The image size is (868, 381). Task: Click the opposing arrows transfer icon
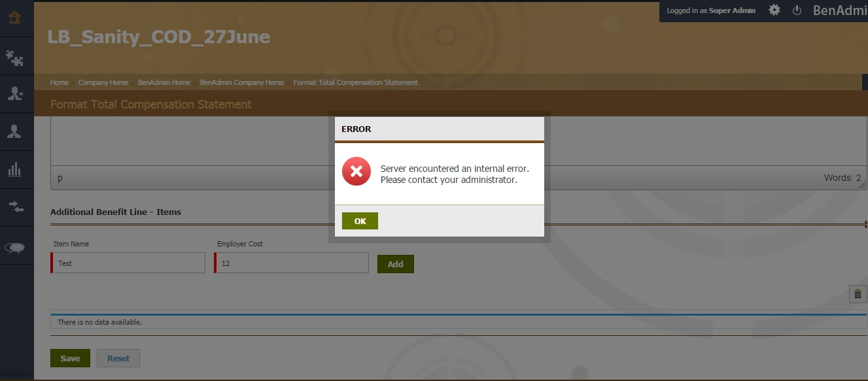pyautogui.click(x=14, y=207)
